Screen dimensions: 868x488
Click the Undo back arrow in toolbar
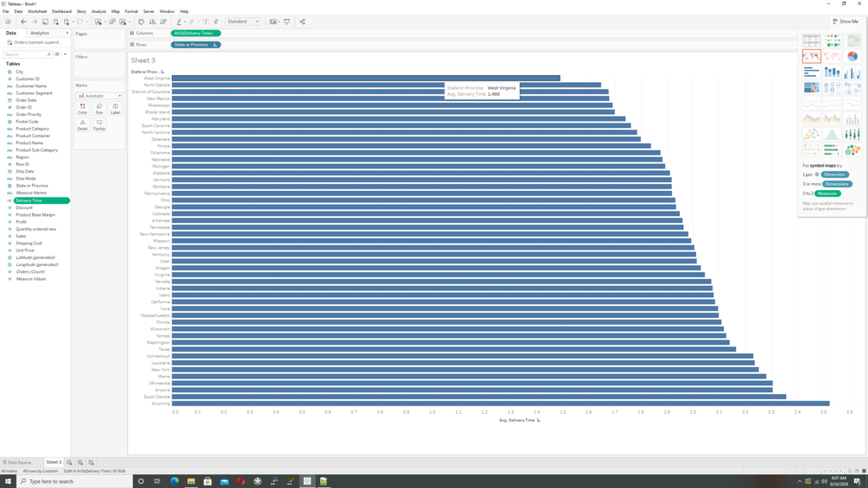click(x=23, y=22)
